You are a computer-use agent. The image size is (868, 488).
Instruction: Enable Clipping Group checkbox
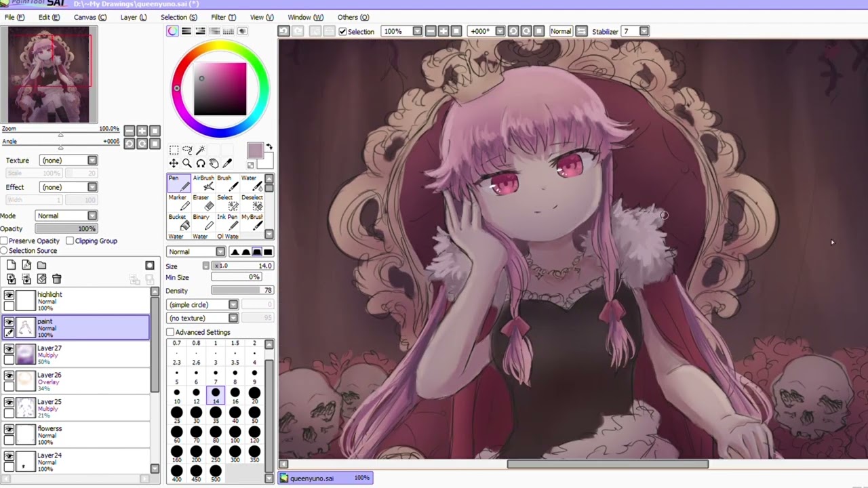[x=70, y=241]
